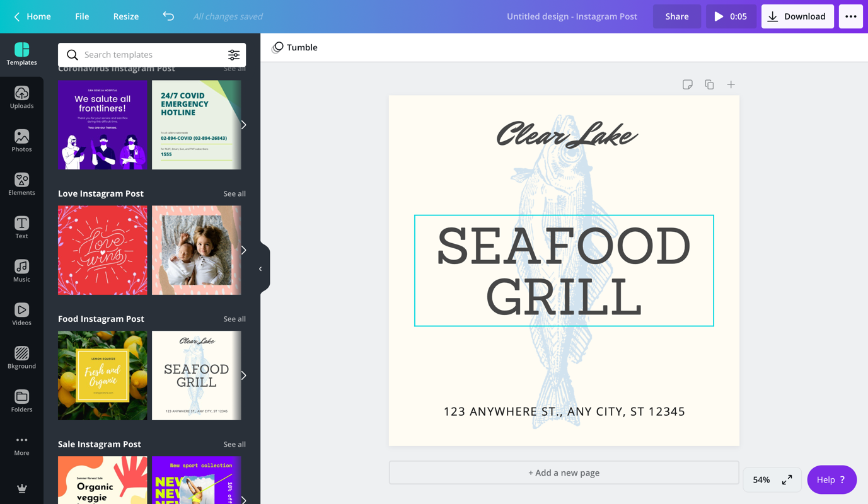Open the Elements panel

pos(21,185)
